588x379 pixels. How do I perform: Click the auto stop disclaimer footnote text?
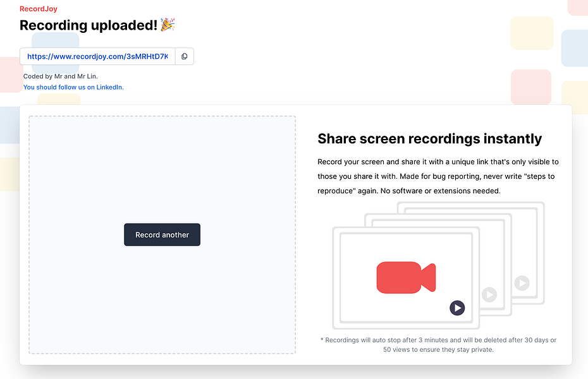(436, 344)
